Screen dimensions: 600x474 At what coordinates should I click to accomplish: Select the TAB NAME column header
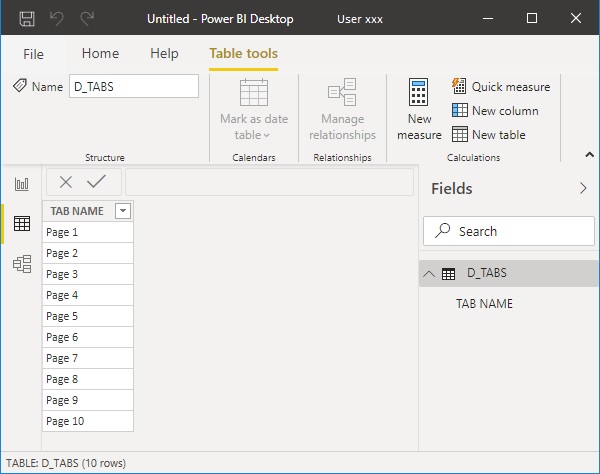point(77,211)
